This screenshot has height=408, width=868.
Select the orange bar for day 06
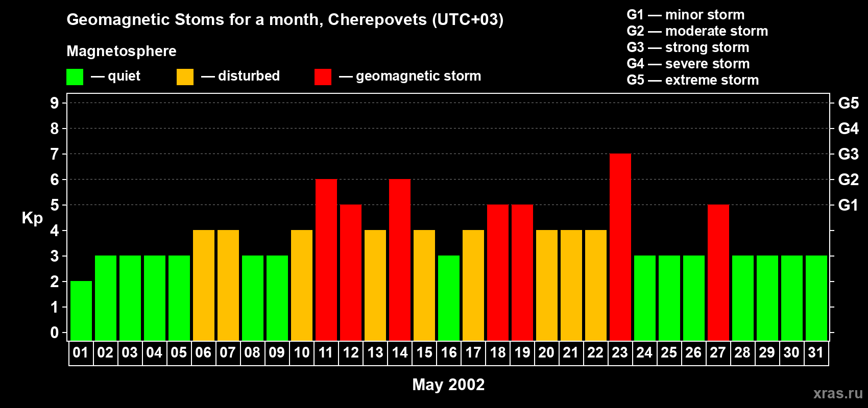[x=204, y=285]
